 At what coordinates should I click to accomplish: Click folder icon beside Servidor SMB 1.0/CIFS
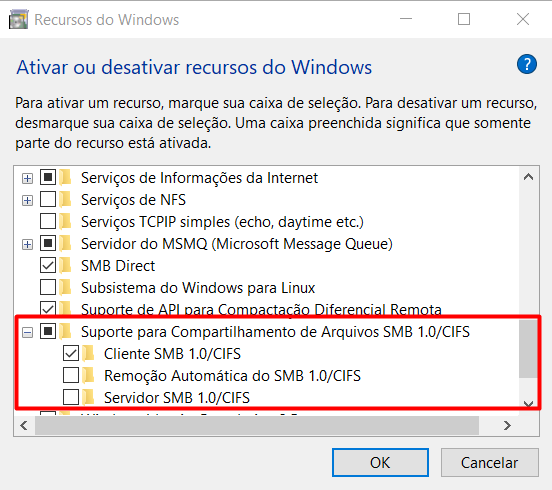point(89,398)
